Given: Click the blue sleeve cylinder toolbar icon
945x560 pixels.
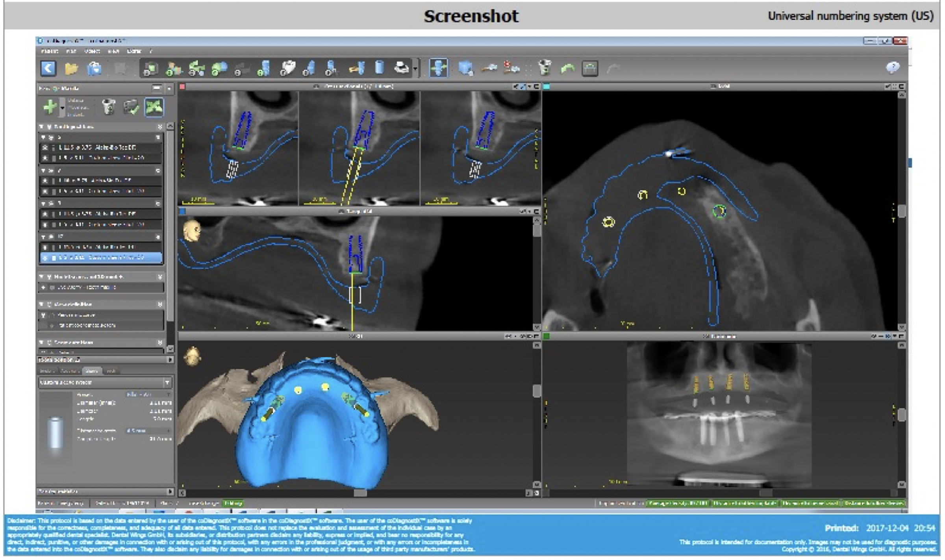Looking at the screenshot, I should click(x=379, y=68).
